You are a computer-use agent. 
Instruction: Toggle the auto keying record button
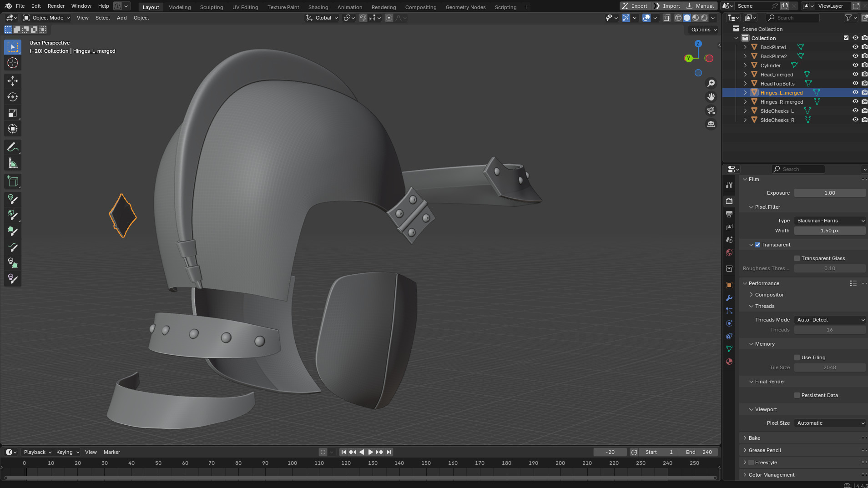323,452
